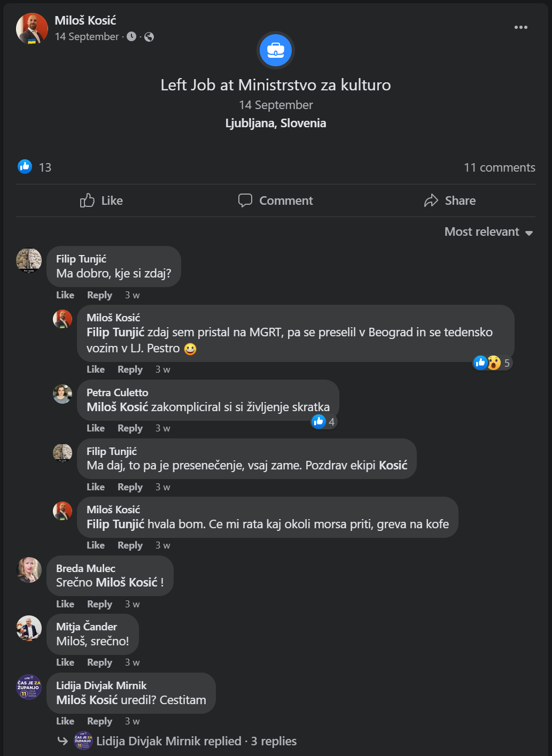
Task: Reply to Petra Culetto's comment
Action: point(130,428)
